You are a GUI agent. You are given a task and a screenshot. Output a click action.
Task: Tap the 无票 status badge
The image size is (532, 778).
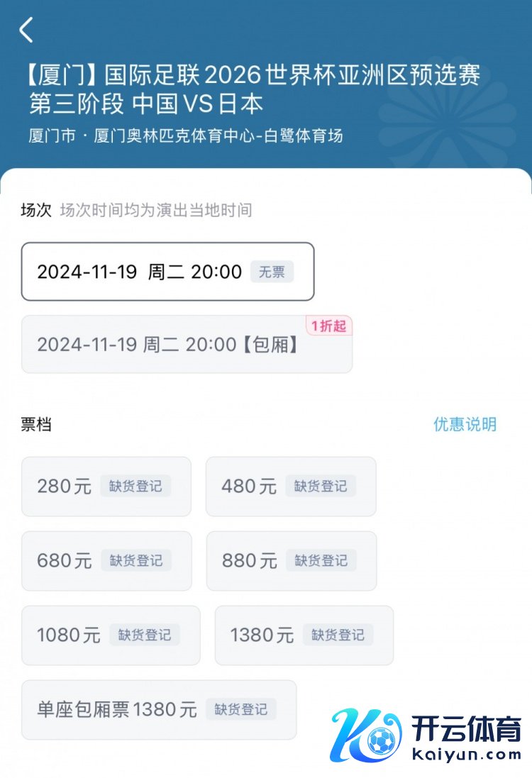(272, 272)
